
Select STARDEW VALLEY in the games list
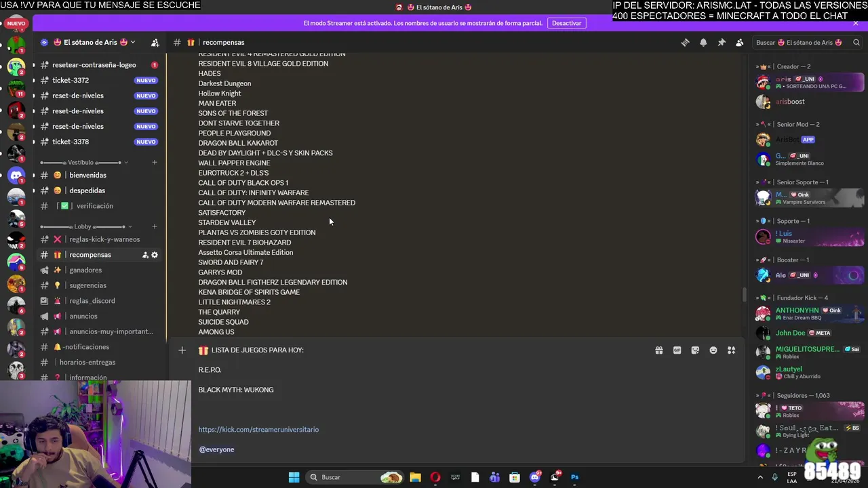click(227, 222)
